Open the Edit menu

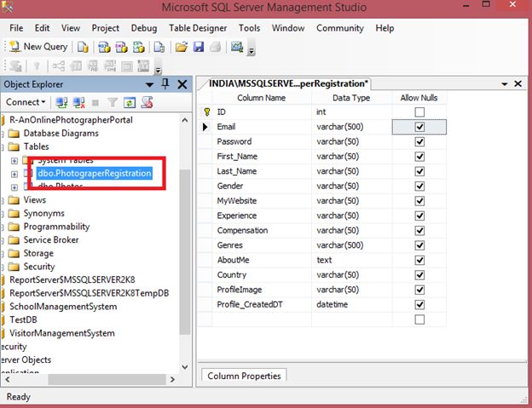(x=42, y=28)
